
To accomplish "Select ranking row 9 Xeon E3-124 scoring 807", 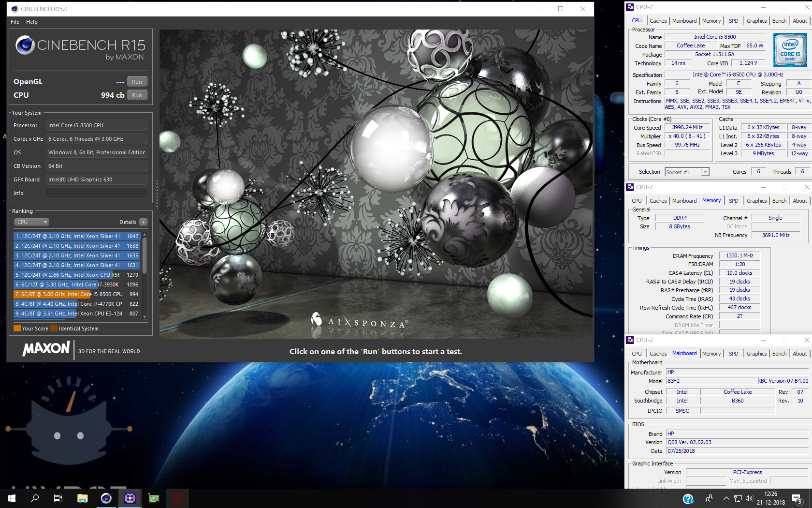I will click(x=77, y=314).
